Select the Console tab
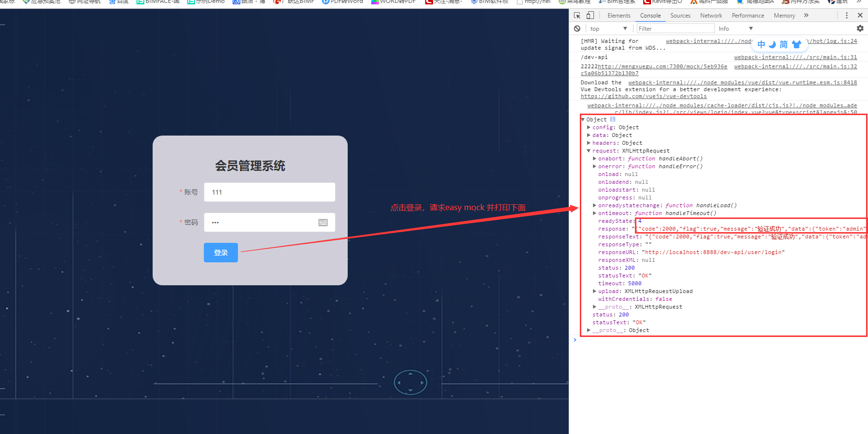The height and width of the screenshot is (434, 868). coord(651,16)
